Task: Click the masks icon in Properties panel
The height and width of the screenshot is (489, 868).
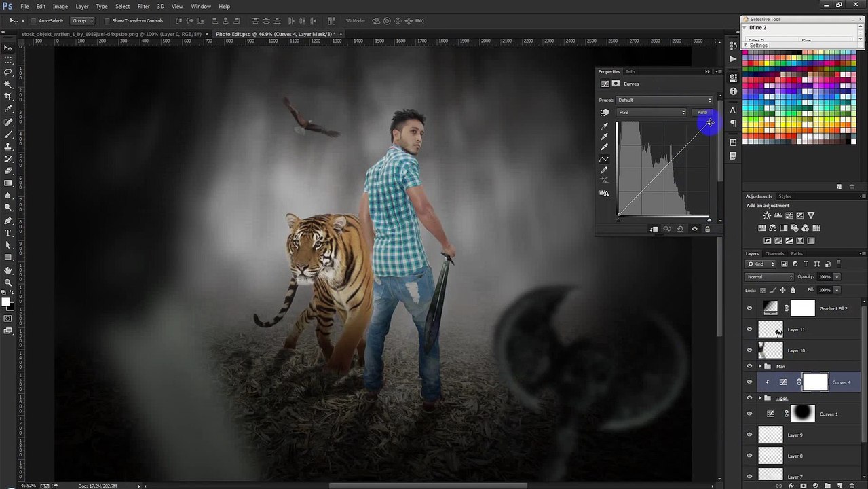Action: (x=616, y=84)
